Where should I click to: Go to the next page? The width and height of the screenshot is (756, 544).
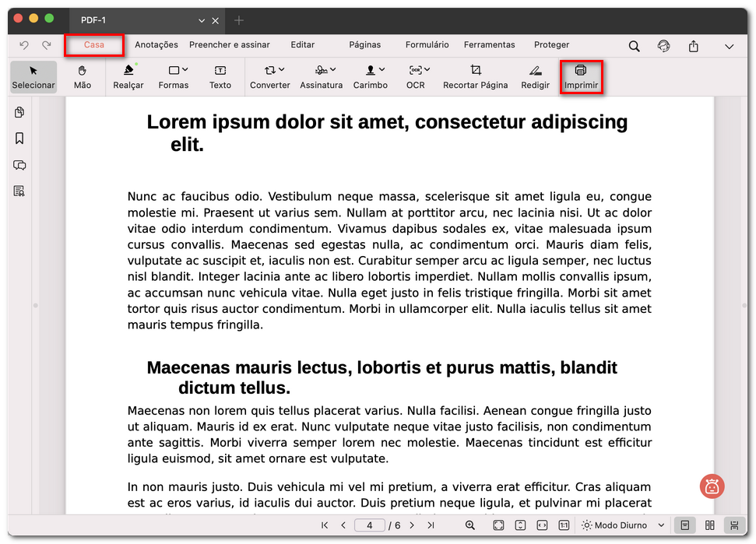pyautogui.click(x=412, y=525)
